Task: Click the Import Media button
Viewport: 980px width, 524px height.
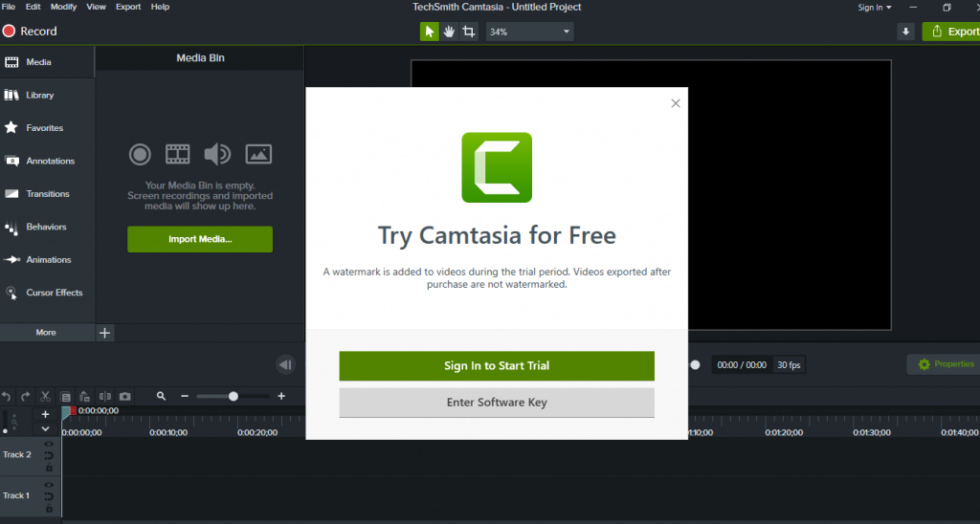Action: pos(200,239)
